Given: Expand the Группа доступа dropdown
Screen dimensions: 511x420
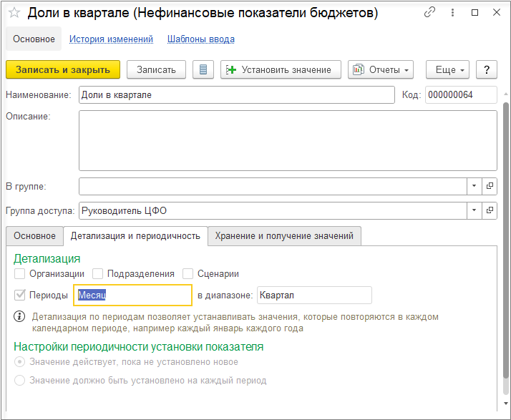Looking at the screenshot, I should (x=474, y=210).
